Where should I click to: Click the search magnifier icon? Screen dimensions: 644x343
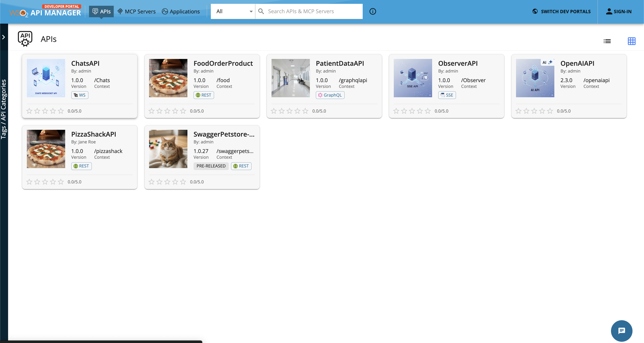[261, 11]
